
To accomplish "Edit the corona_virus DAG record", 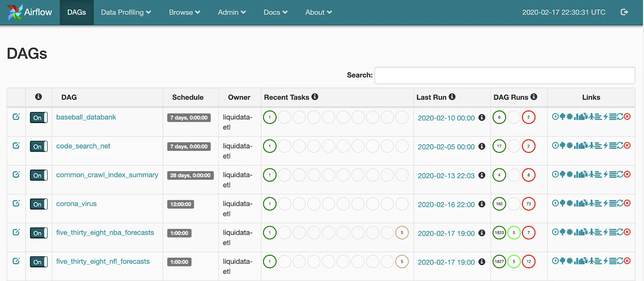I will [x=16, y=203].
